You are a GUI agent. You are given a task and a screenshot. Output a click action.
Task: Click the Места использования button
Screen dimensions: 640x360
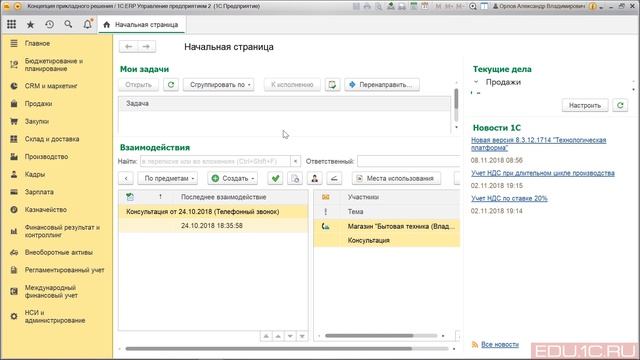396,178
